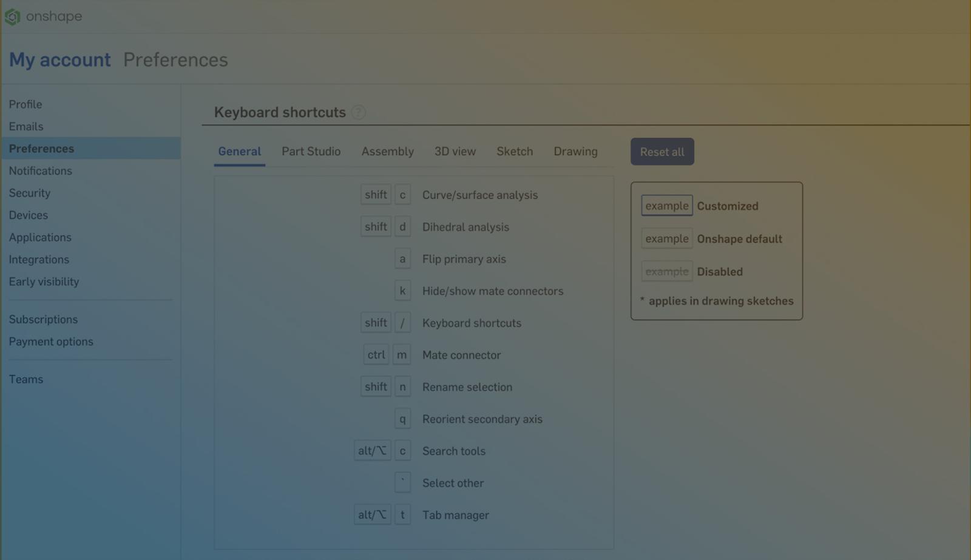Open the Keyboard shortcuts help icon
This screenshot has width=971, height=560.
pyautogui.click(x=359, y=112)
